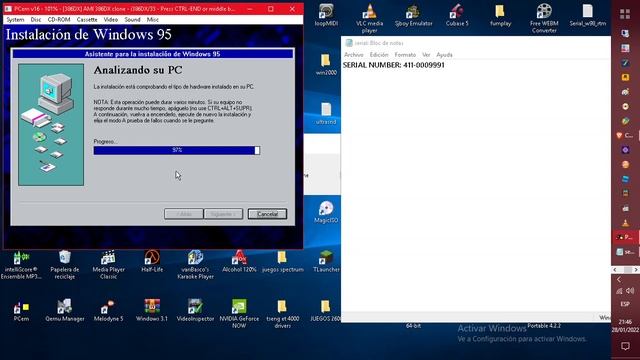The image size is (640, 360).
Task: Open the PCem Misc menu
Action: (x=153, y=20)
